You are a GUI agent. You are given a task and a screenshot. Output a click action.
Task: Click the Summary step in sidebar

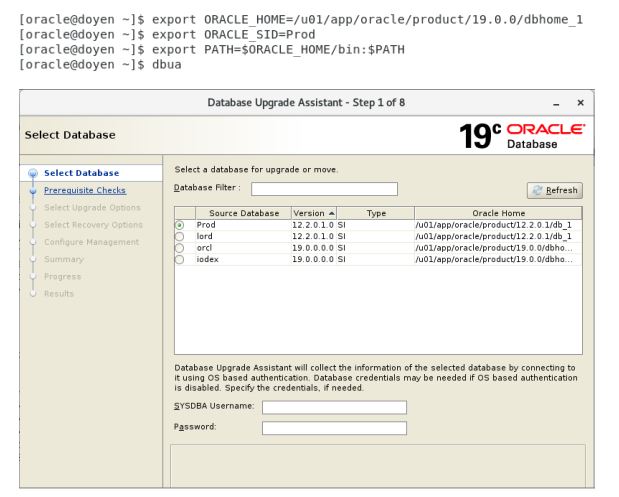coord(64,259)
